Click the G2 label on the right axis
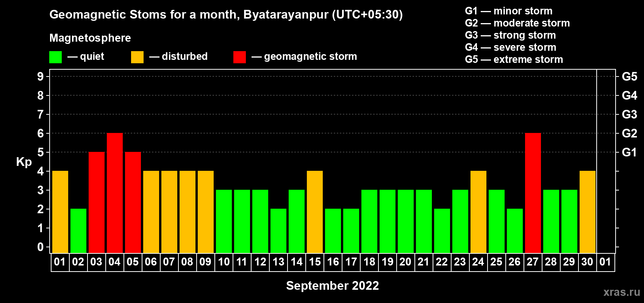This screenshot has height=303, width=644. tap(630, 133)
